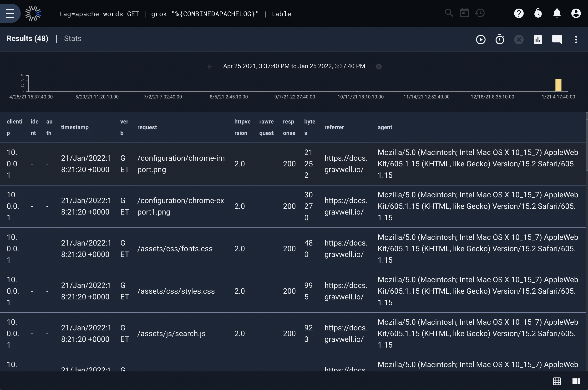Select the Results (48) tab
The width and height of the screenshot is (588, 390).
tap(27, 39)
